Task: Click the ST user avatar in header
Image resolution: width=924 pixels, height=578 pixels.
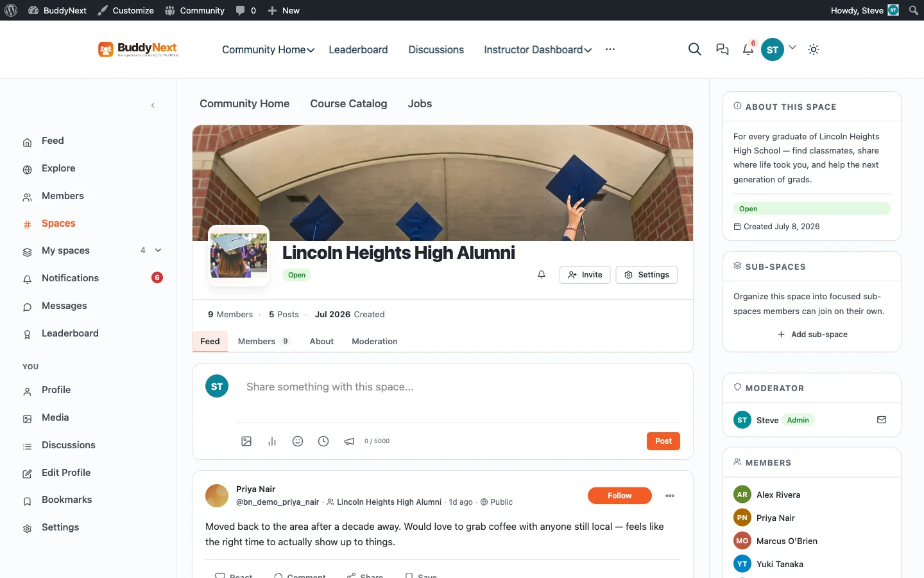Action: (x=773, y=49)
